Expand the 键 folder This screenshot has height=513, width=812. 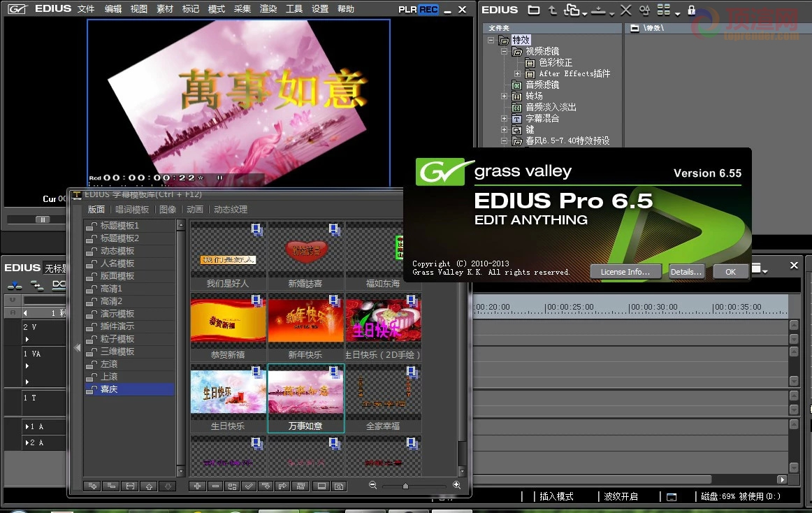click(504, 129)
